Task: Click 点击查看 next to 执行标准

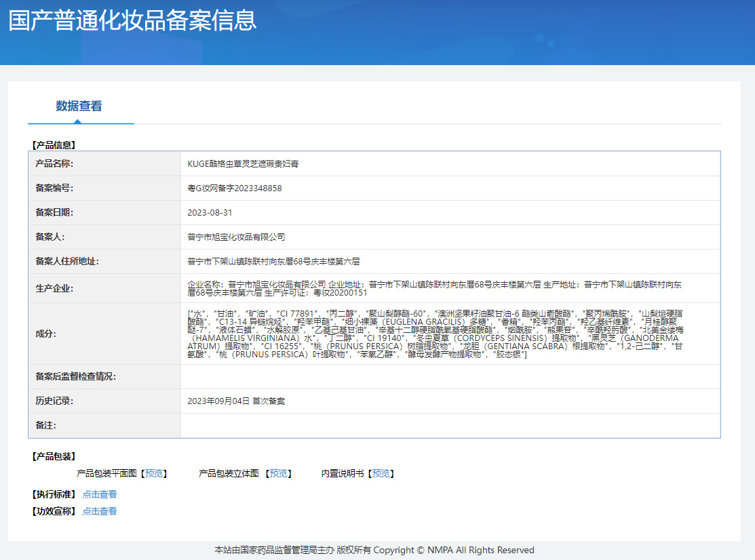Action: pos(100,494)
